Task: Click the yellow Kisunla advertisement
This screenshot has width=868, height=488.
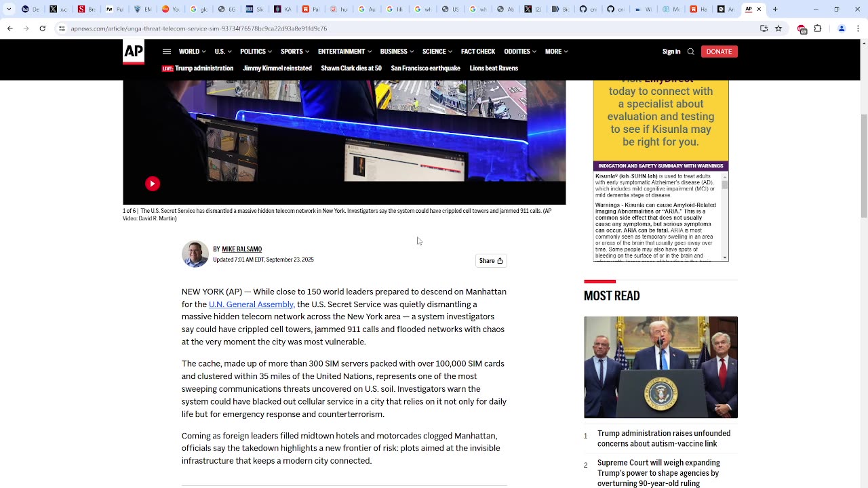Action: point(661,121)
